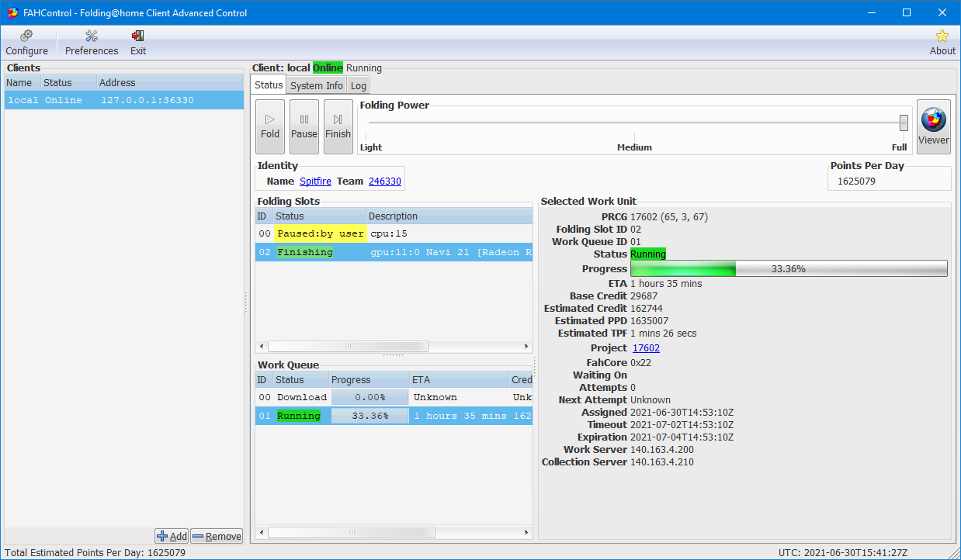Switch to the Status tab
The height and width of the screenshot is (560, 961).
click(x=269, y=85)
